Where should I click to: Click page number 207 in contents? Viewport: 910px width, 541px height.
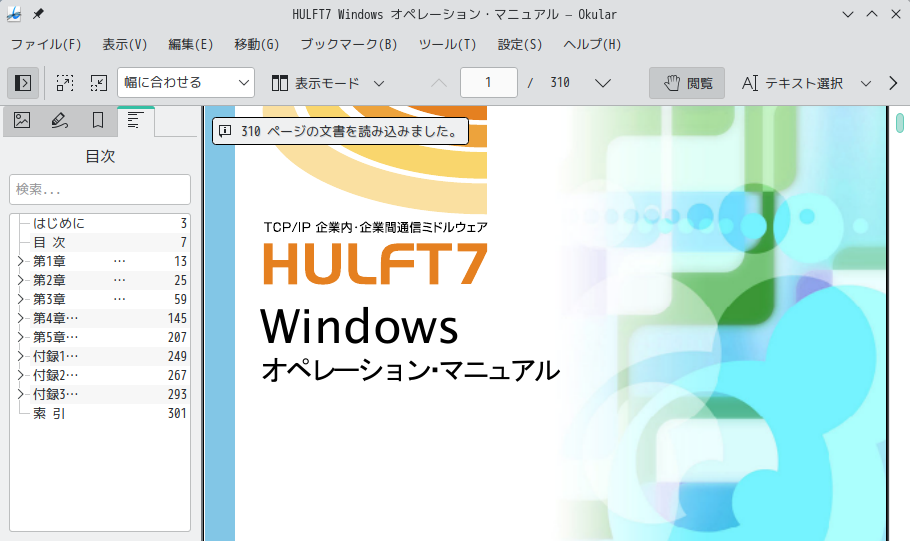(177, 337)
